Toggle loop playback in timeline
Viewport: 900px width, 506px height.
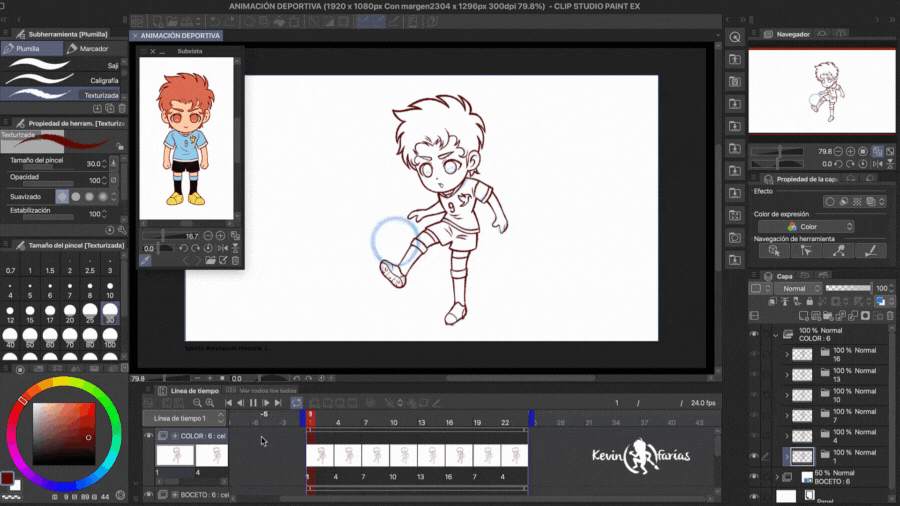(x=297, y=403)
